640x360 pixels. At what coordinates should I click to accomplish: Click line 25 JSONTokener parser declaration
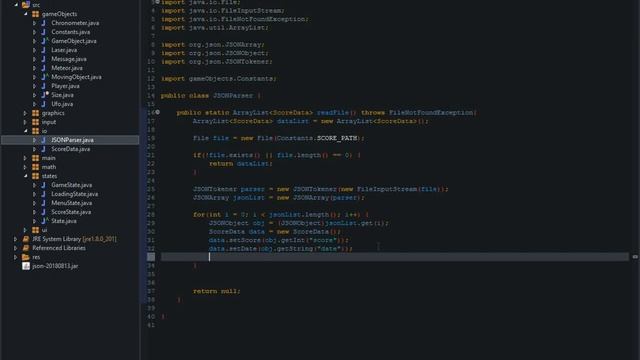pyautogui.click(x=321, y=189)
